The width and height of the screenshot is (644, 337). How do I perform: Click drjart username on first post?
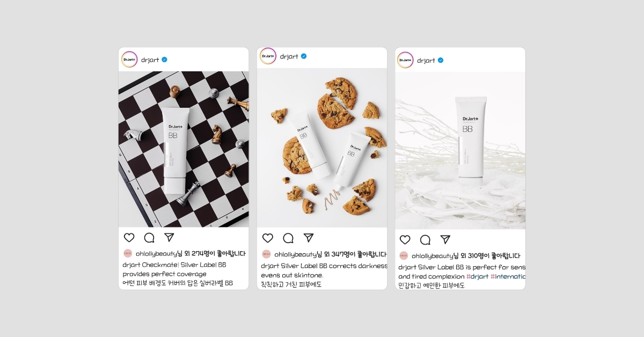coord(150,60)
